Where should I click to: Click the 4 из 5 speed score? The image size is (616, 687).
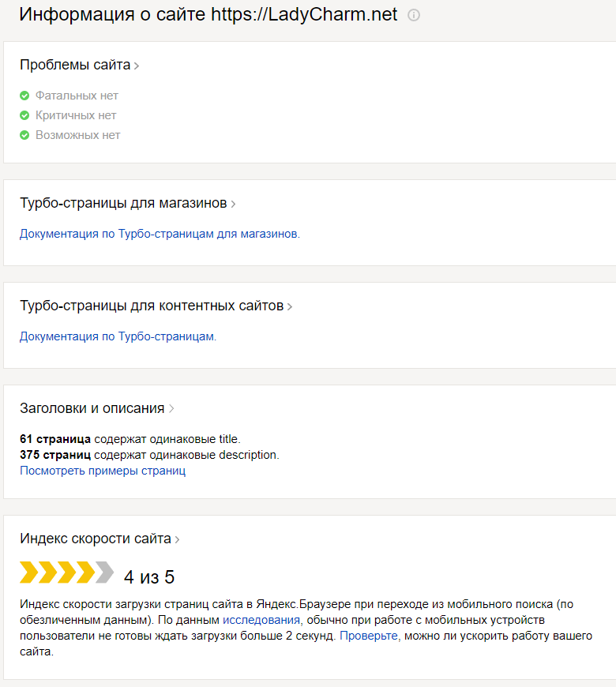click(149, 577)
